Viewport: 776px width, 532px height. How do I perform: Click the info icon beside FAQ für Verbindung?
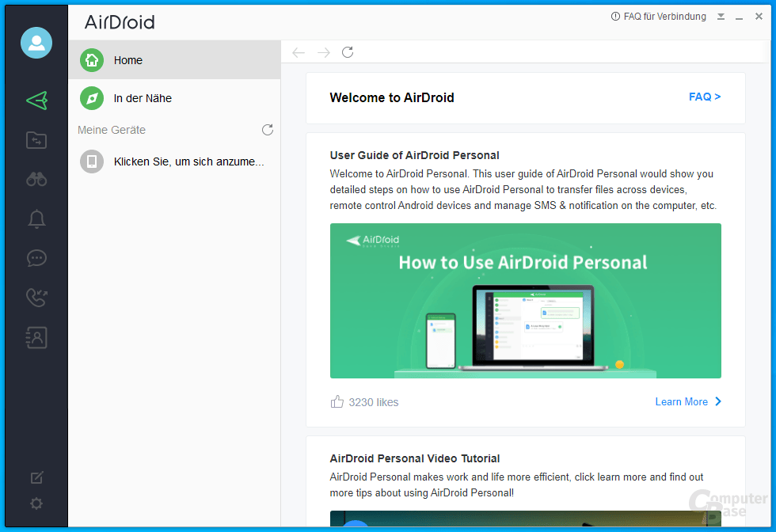[x=615, y=17]
